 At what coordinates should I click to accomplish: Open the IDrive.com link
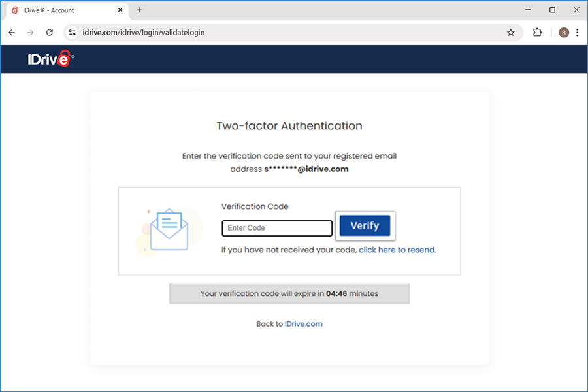point(303,324)
